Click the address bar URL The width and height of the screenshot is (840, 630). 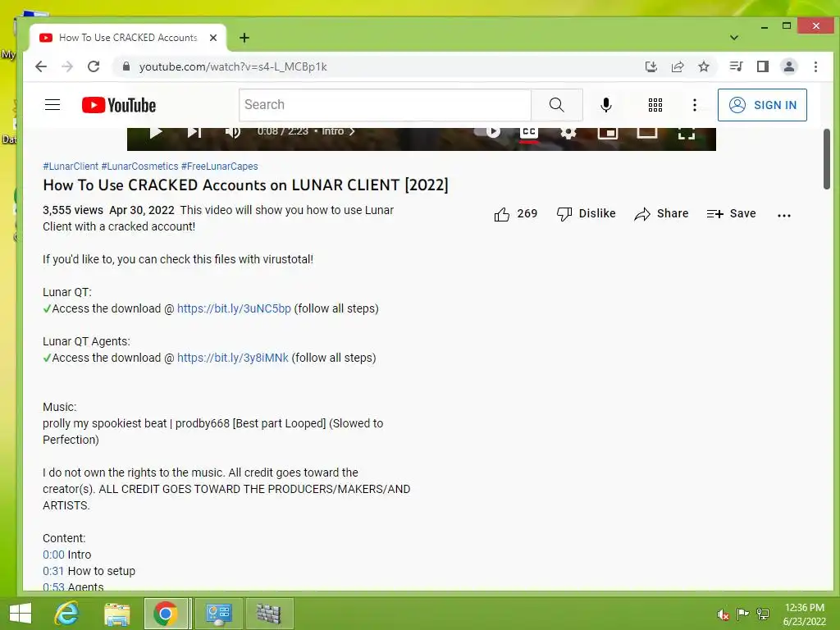pos(233,66)
